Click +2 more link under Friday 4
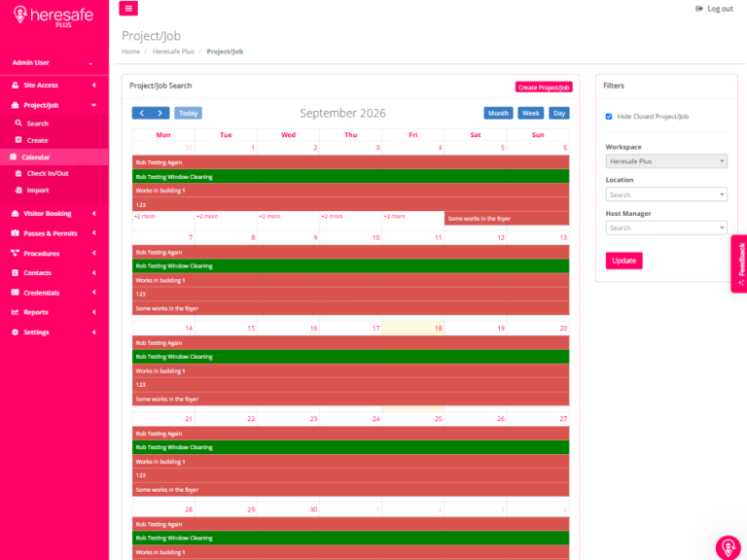Image resolution: width=747 pixels, height=560 pixels. tap(395, 216)
